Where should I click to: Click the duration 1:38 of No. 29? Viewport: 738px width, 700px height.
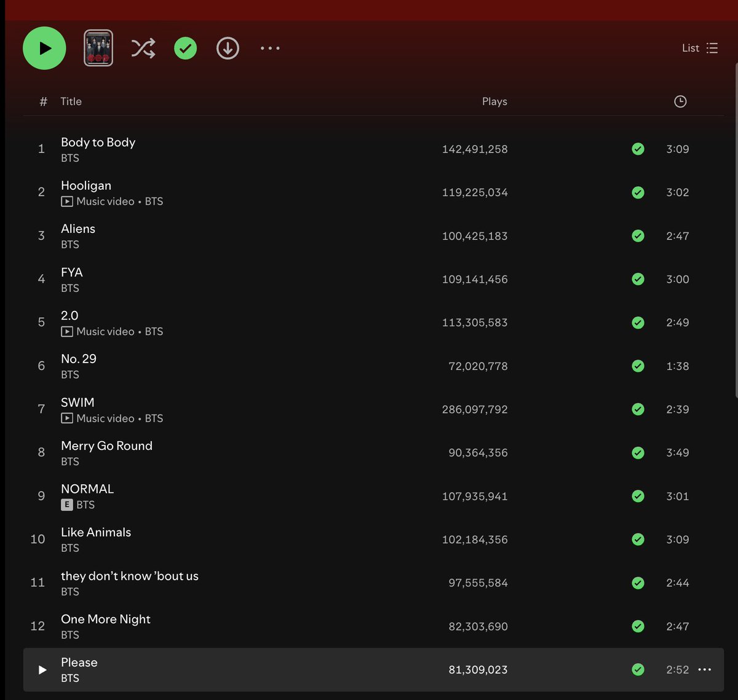point(678,366)
